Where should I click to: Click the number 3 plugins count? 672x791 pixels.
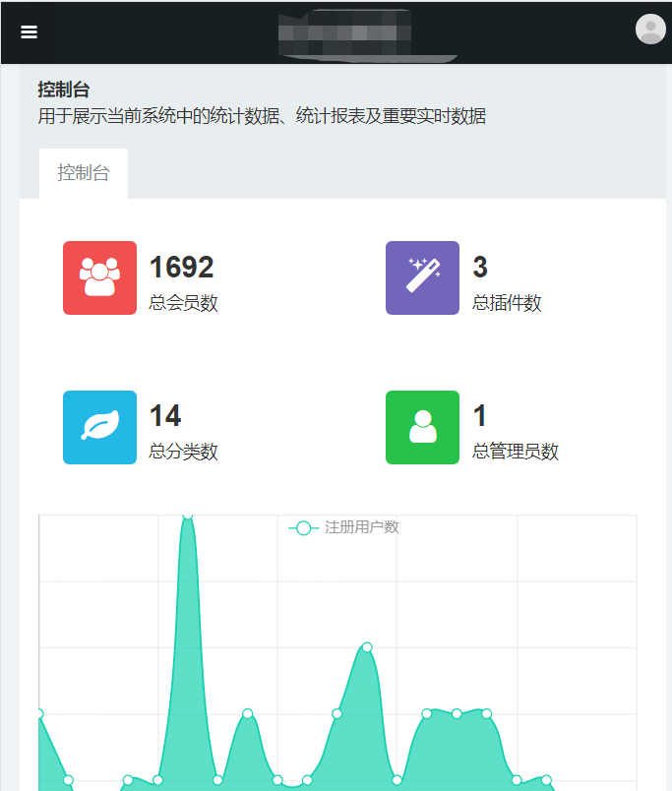pos(480,267)
